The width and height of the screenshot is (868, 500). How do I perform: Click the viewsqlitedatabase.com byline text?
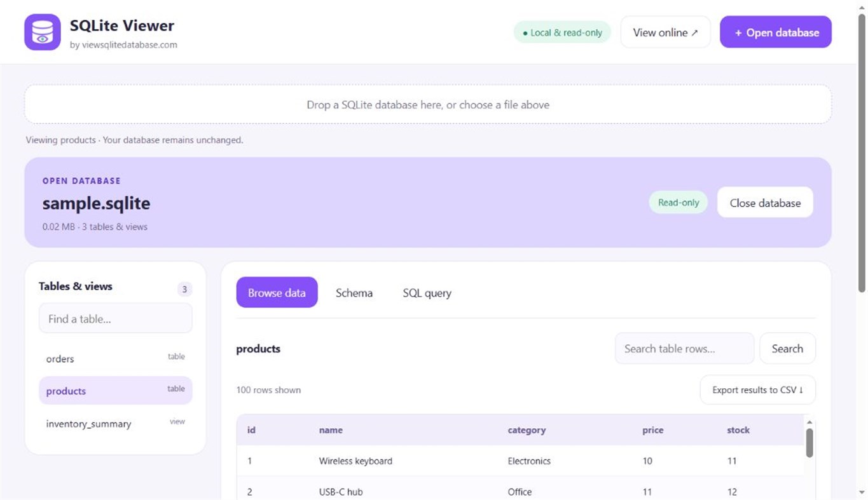click(123, 45)
